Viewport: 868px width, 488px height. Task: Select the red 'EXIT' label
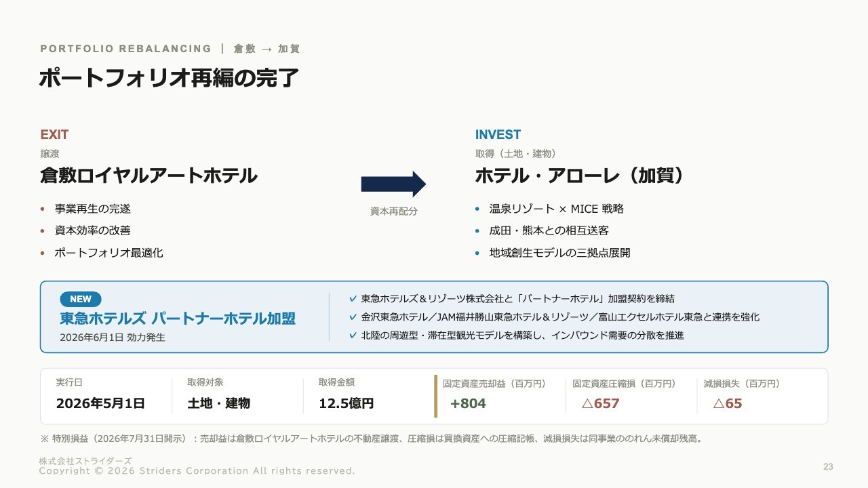point(54,134)
